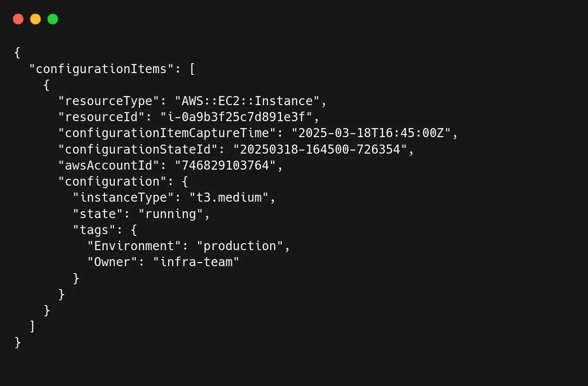Click the red close window button
Viewport: 588px width, 386px height.
(18, 19)
